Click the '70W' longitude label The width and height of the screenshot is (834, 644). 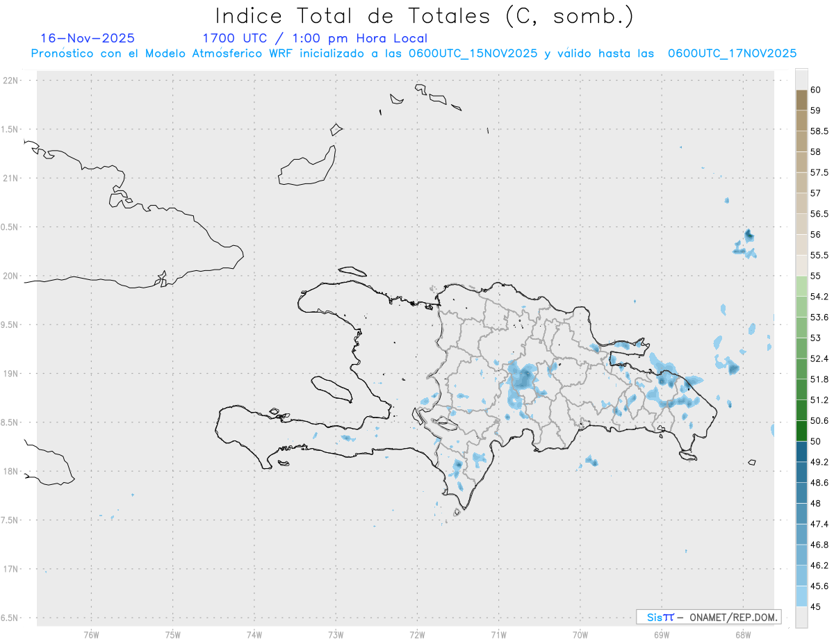pos(580,634)
